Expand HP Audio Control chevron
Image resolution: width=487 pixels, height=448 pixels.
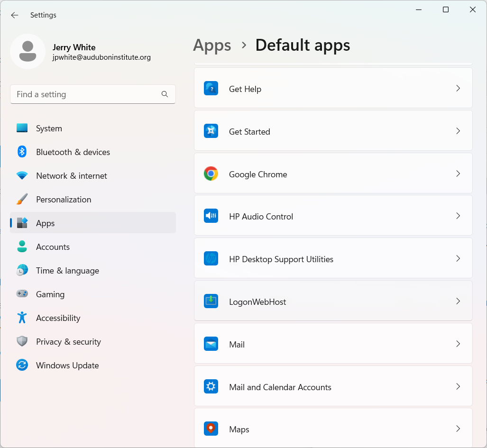[458, 216]
